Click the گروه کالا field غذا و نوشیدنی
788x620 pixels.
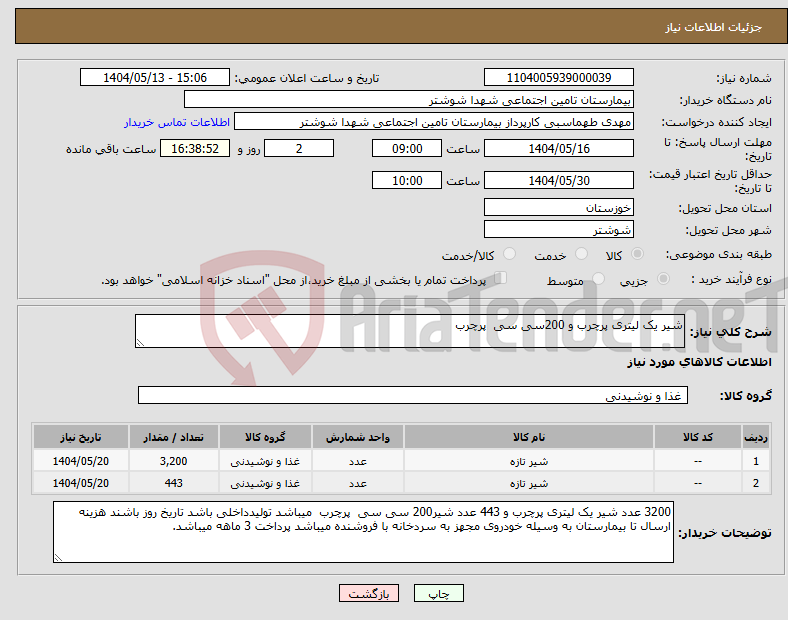(413, 395)
